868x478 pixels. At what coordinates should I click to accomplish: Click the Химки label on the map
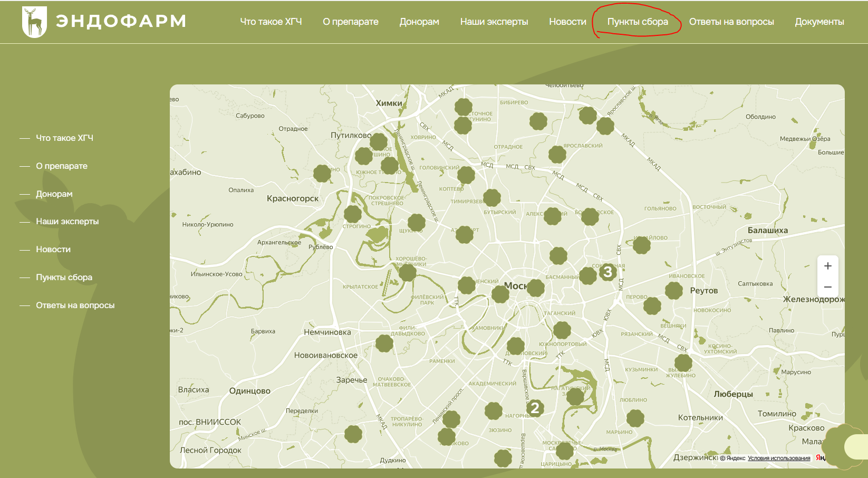[x=389, y=103]
